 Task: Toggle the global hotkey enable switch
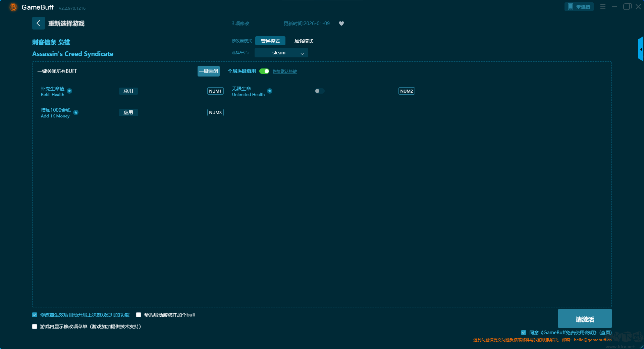pyautogui.click(x=264, y=71)
